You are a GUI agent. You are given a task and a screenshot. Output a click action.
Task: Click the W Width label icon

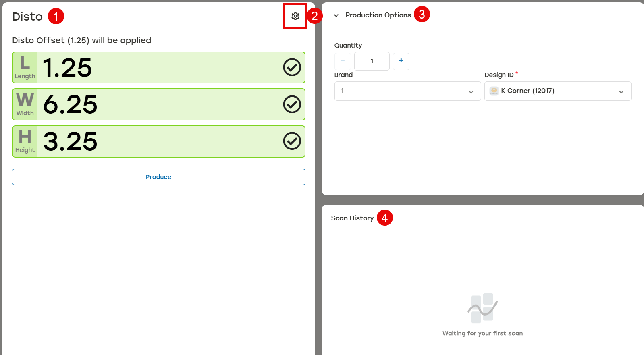(x=25, y=104)
